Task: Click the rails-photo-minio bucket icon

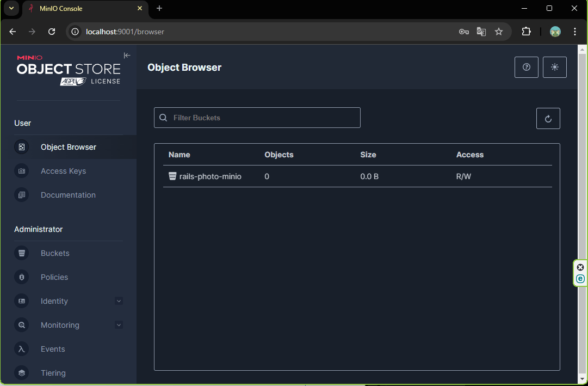Action: pyautogui.click(x=172, y=176)
